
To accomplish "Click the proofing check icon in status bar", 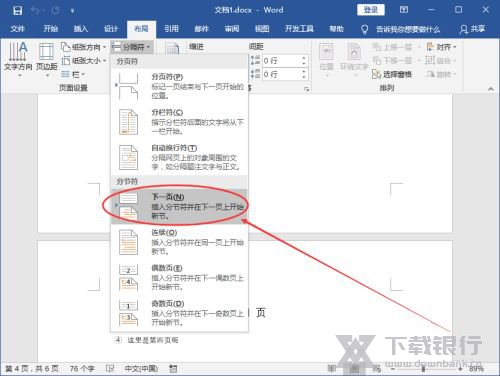I will 110,369.
